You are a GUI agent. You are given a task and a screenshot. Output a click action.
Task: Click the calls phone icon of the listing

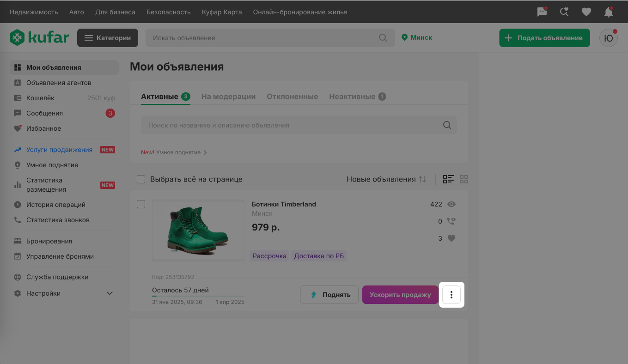pos(451,221)
